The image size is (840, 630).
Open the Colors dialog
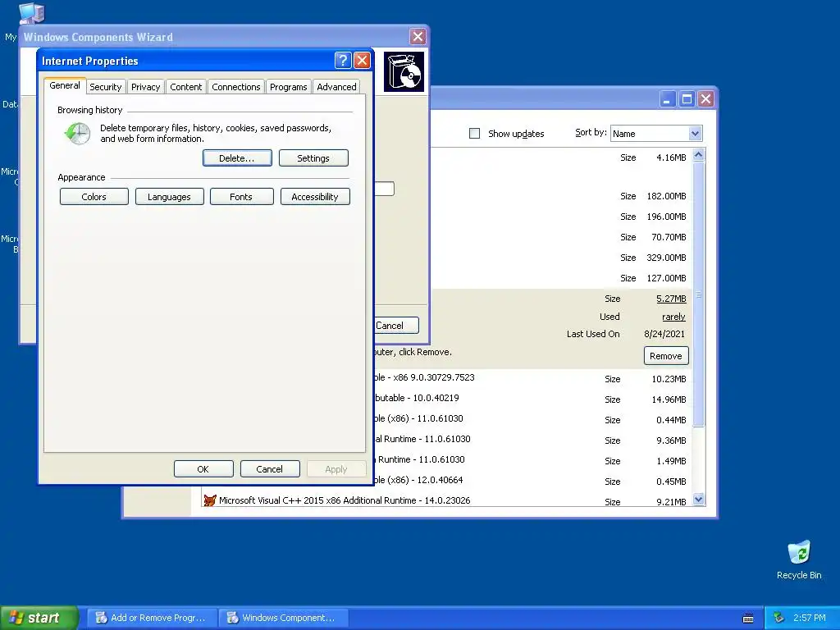94,197
